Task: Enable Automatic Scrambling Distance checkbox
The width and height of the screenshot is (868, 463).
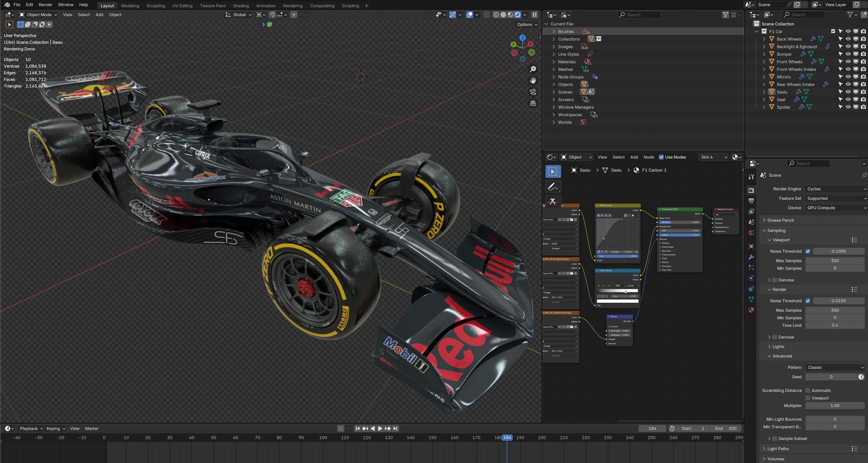Action: coord(808,390)
